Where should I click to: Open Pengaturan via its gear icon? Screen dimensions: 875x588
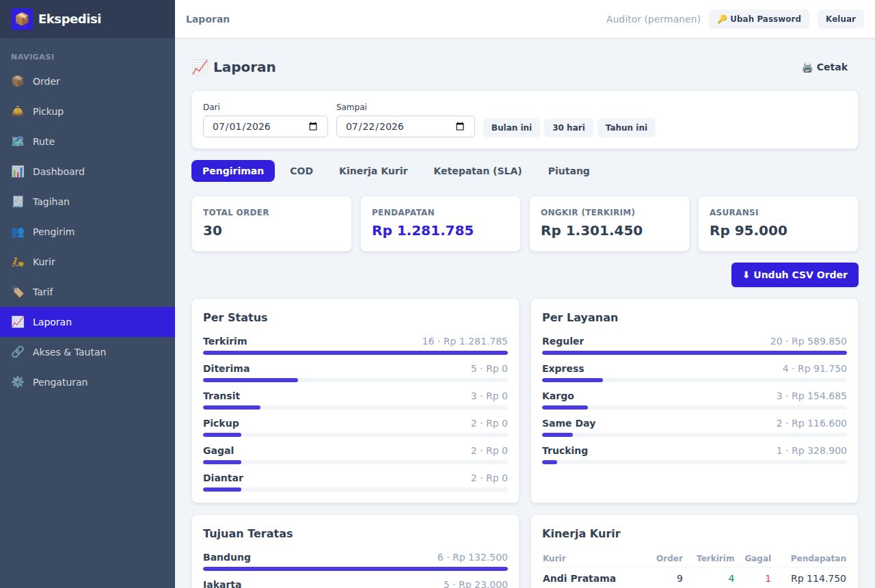pyautogui.click(x=18, y=382)
